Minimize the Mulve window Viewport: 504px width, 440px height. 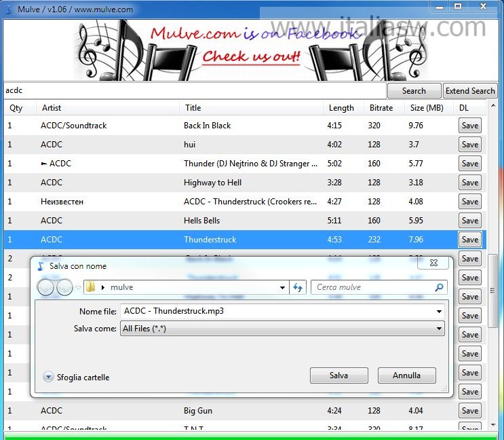[x=439, y=6]
